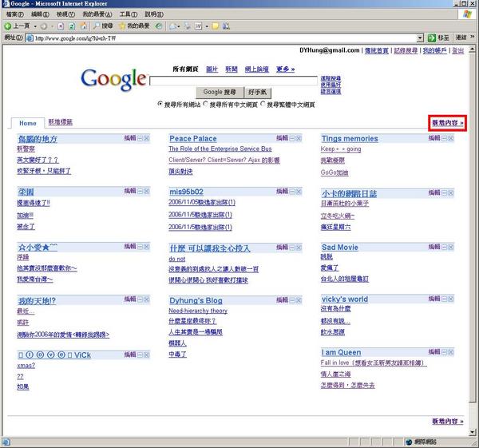The height and width of the screenshot is (448, 479).
Task: Close the vicky's world gadget with its X
Action: click(x=450, y=299)
